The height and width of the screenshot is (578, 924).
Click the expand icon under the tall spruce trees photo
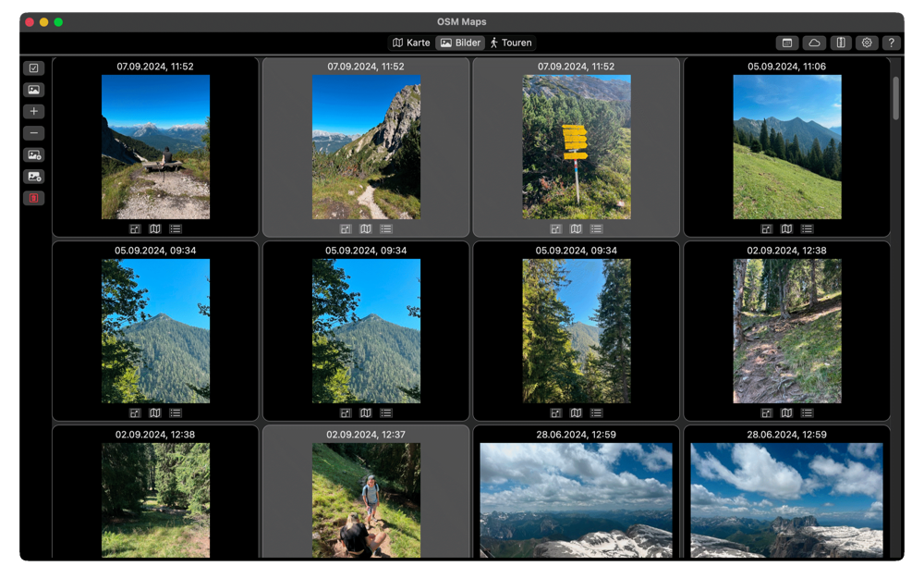click(x=555, y=412)
